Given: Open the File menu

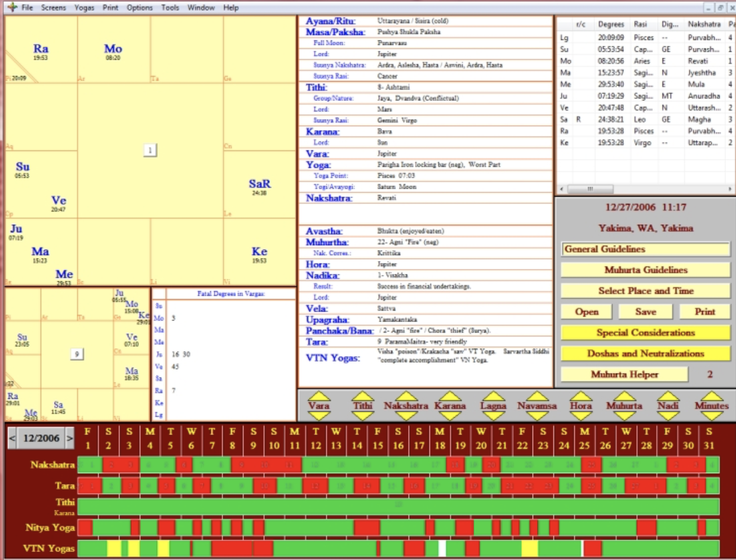Looking at the screenshot, I should pyautogui.click(x=27, y=7).
